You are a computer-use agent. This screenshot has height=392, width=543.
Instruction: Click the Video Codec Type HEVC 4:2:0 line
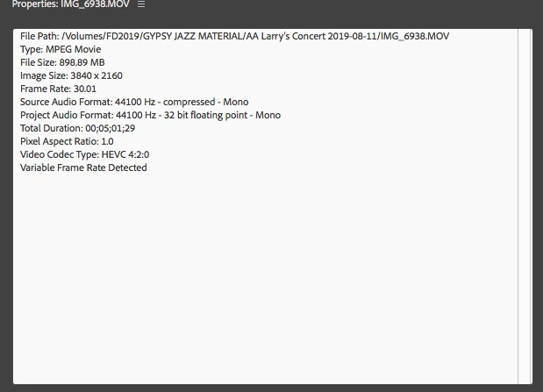pyautogui.click(x=85, y=154)
